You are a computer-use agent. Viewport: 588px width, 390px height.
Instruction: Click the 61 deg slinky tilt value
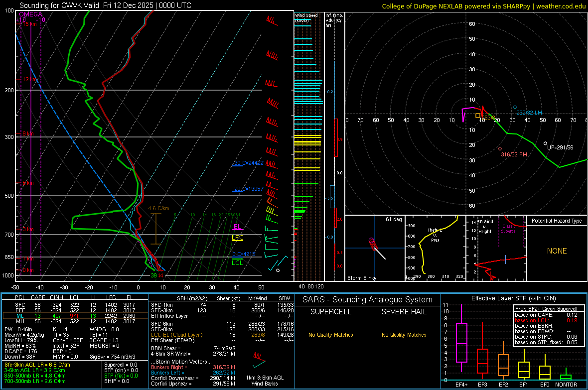tap(393, 219)
